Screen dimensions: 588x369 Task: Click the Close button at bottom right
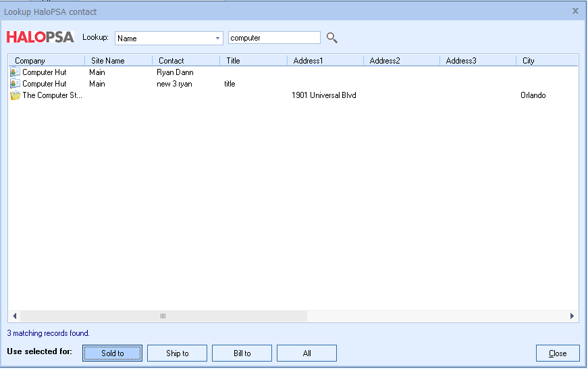pyautogui.click(x=558, y=353)
